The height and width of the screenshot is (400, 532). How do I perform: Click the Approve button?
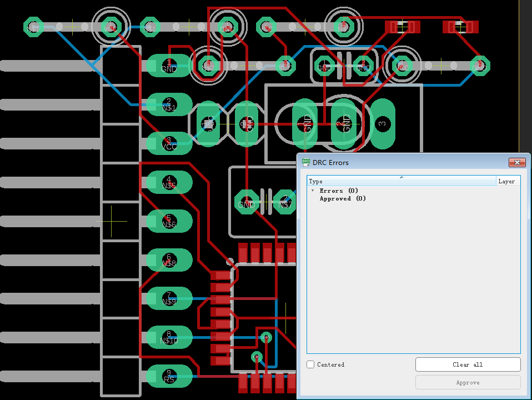click(x=468, y=382)
